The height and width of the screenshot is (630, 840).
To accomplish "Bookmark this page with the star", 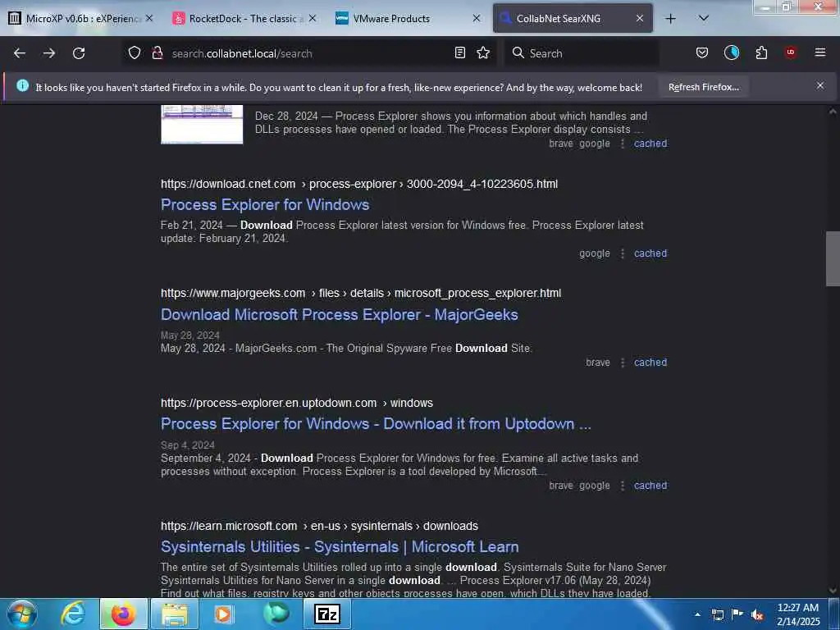I will (483, 53).
